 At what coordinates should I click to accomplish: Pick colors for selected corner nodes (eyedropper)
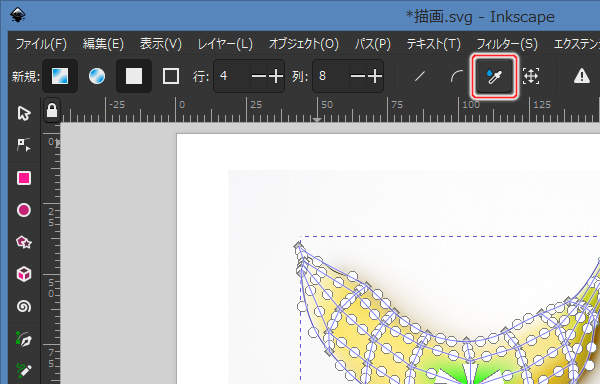point(494,76)
